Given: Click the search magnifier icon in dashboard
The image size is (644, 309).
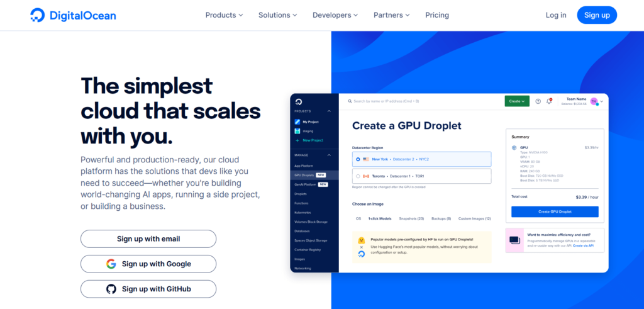Looking at the screenshot, I should tap(349, 101).
